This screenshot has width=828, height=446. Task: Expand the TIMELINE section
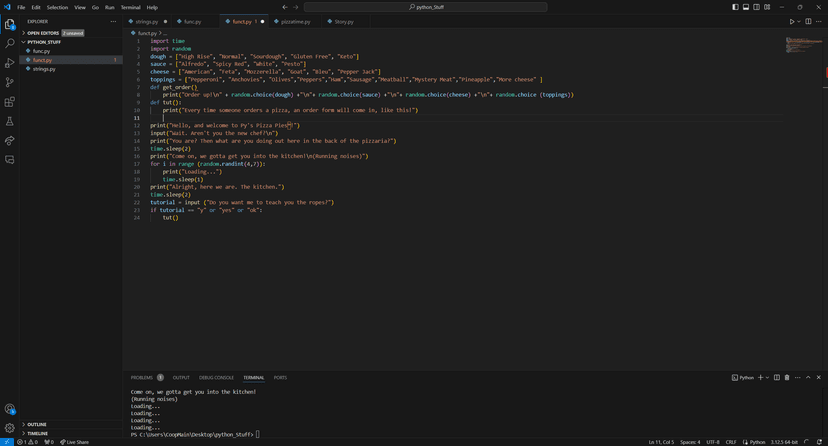pyautogui.click(x=37, y=433)
